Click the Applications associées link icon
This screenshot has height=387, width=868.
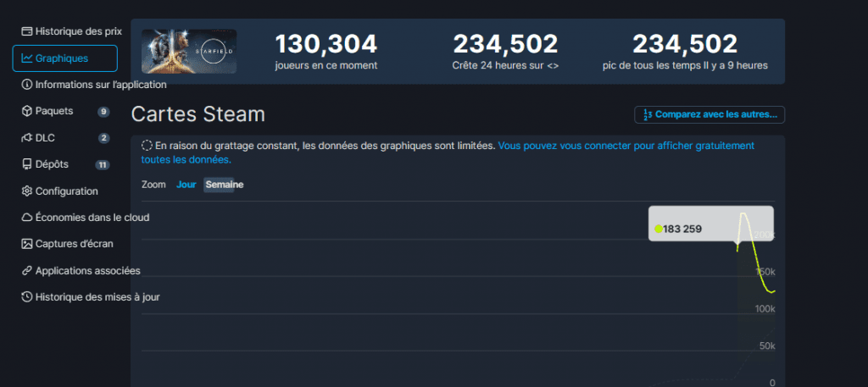(27, 271)
